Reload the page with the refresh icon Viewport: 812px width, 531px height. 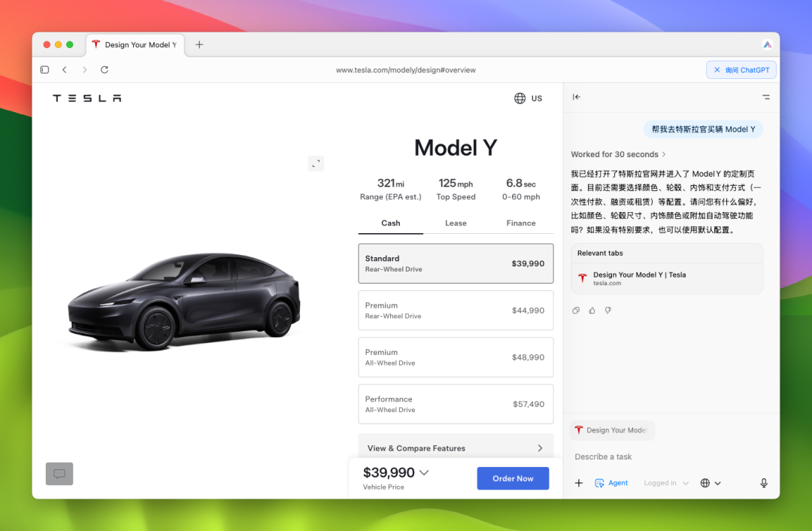105,70
